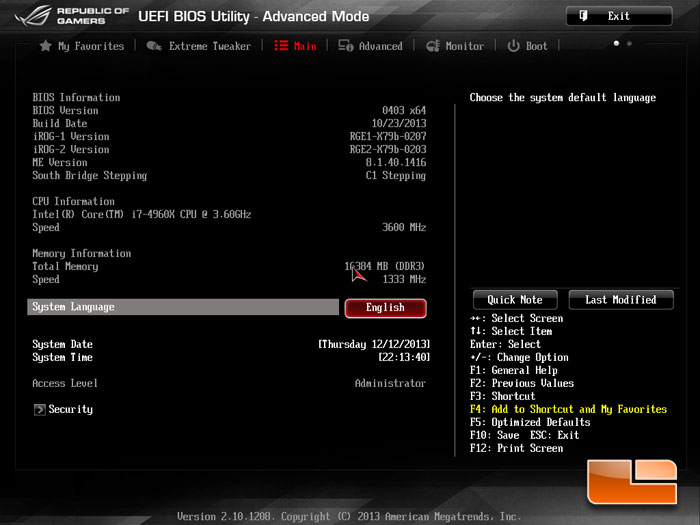Click the Build Date label
This screenshot has height=525, width=700.
coord(60,123)
